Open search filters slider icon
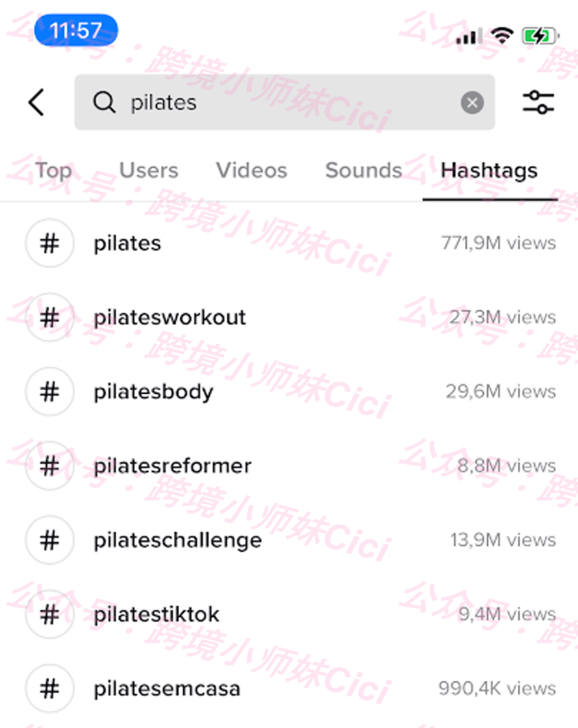 pyautogui.click(x=538, y=102)
